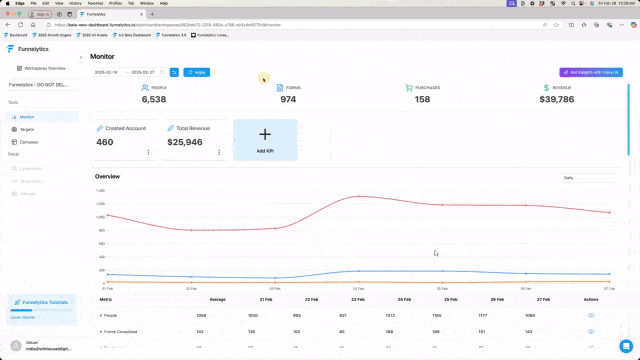Open the browser settings ellipsis menu
This screenshot has width=640, height=360.
click(622, 25)
